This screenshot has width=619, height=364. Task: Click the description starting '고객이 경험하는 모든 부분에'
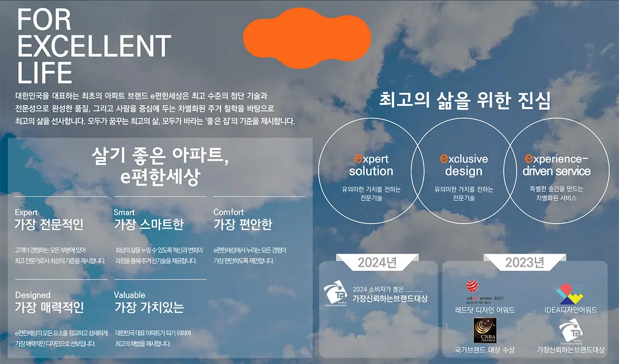(x=60, y=256)
